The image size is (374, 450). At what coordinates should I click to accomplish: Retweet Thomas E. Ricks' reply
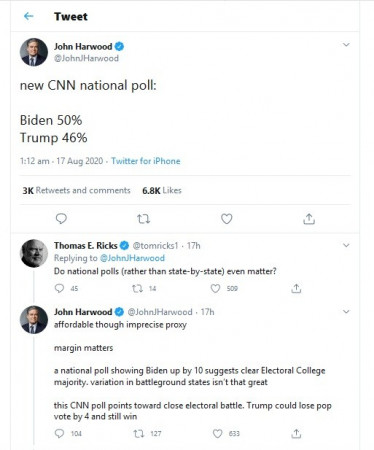(x=137, y=288)
